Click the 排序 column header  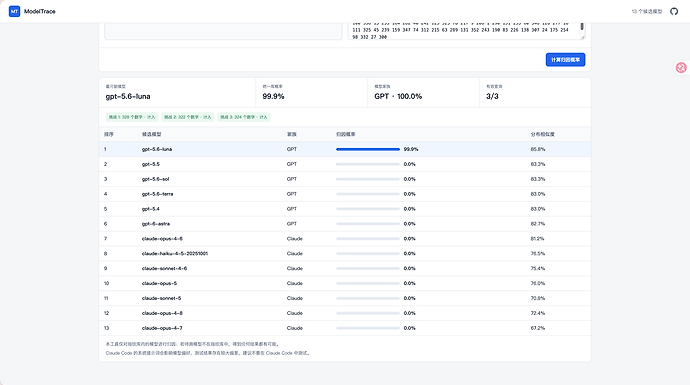pyautogui.click(x=108, y=134)
